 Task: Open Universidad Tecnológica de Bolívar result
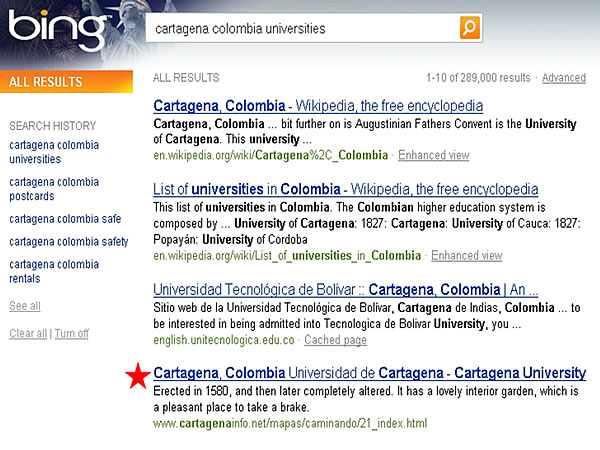(x=345, y=289)
